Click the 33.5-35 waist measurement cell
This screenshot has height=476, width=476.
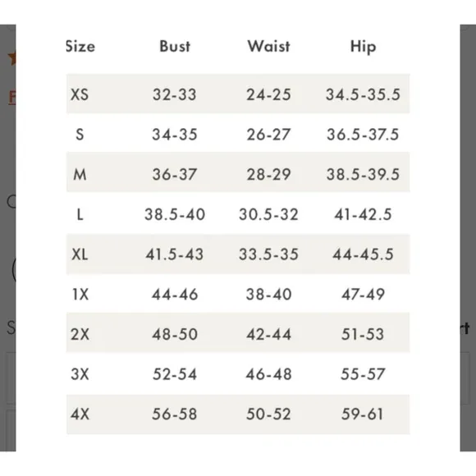point(268,254)
